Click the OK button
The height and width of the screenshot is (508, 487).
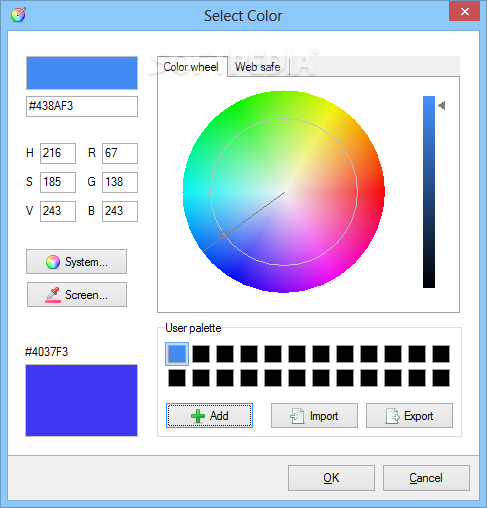(x=331, y=478)
